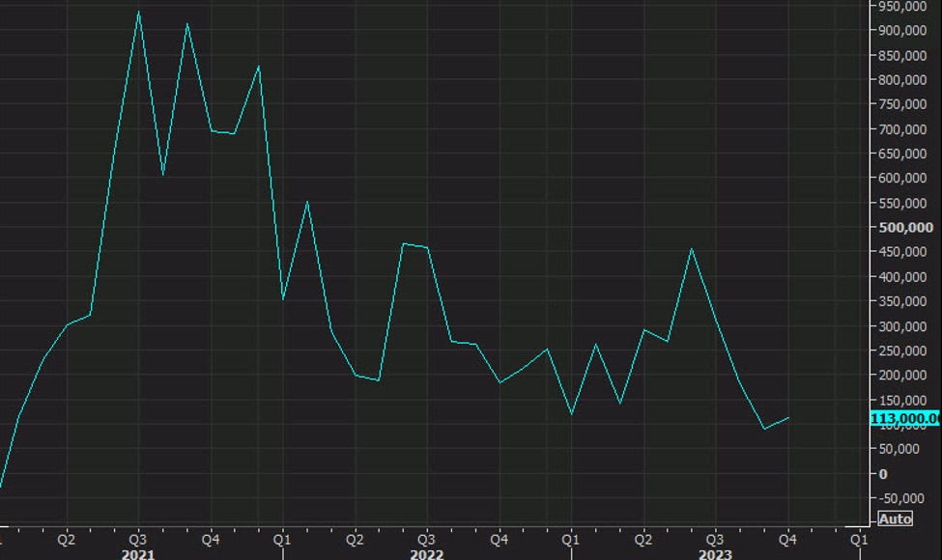Select the highlighted 113,000.00 price label
The height and width of the screenshot is (560, 942).
click(904, 418)
